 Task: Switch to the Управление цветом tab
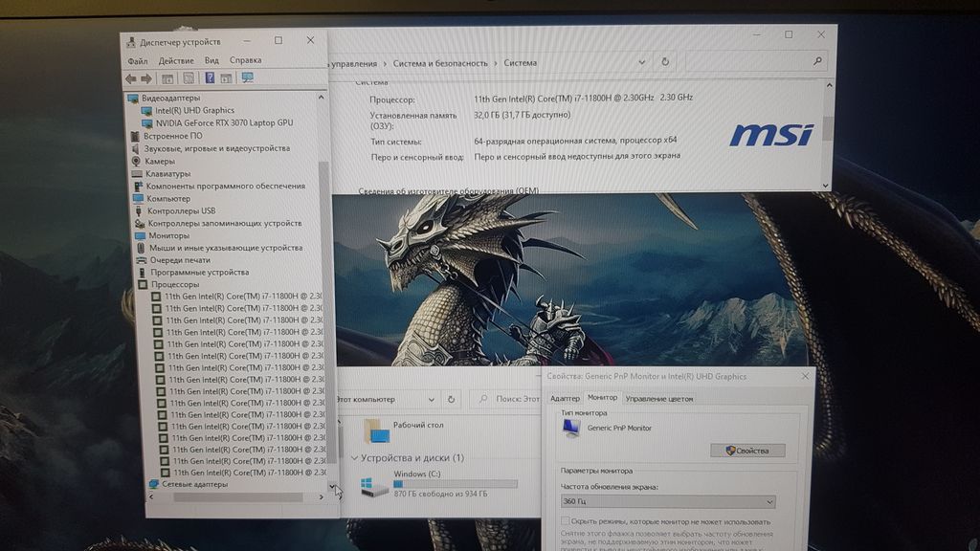(658, 398)
